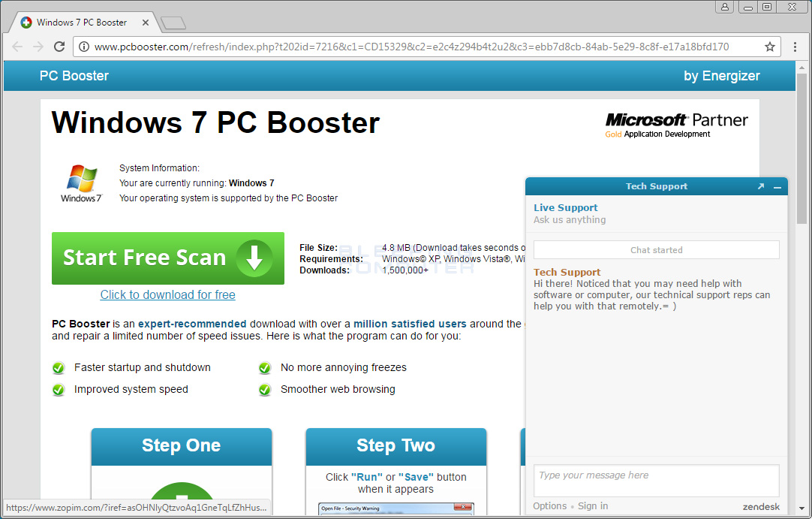Click 'million satisfied users' highlighted text
Screen dimensions: 812x519
(x=411, y=324)
